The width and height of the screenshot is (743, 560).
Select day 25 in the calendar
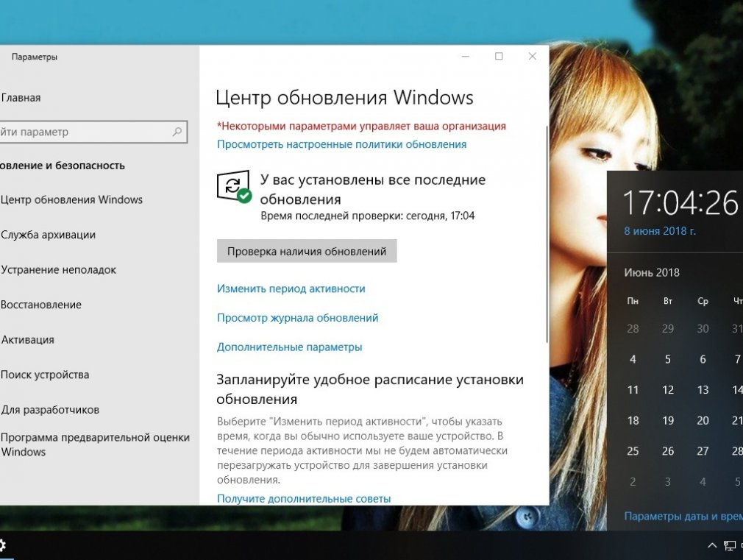point(633,451)
